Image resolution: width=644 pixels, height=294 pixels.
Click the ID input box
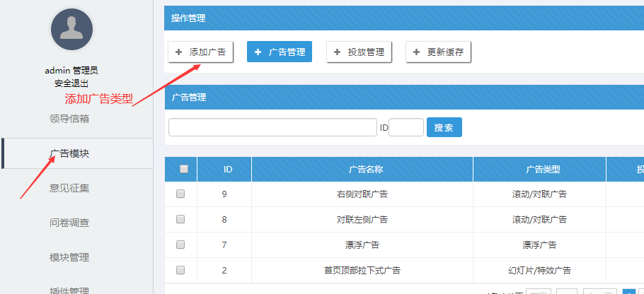(x=406, y=127)
